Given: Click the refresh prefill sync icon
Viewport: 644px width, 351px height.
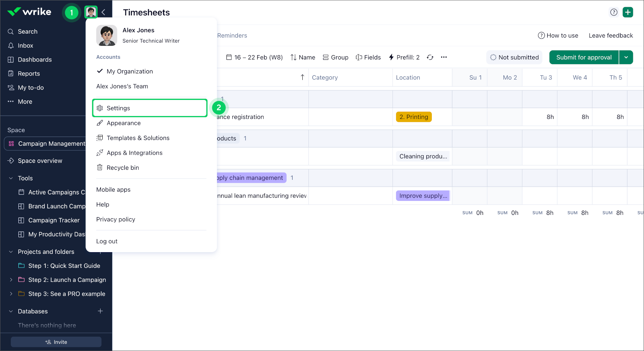Looking at the screenshot, I should (x=430, y=57).
